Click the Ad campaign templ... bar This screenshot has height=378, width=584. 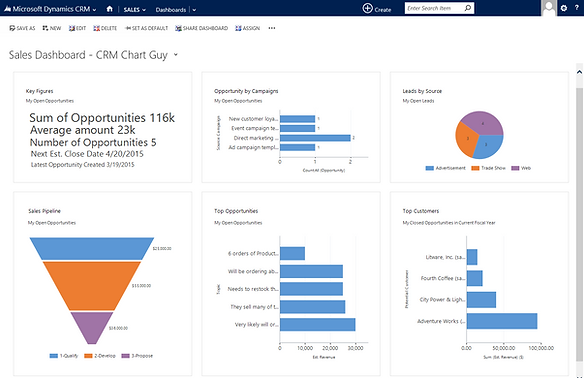pyautogui.click(x=298, y=147)
